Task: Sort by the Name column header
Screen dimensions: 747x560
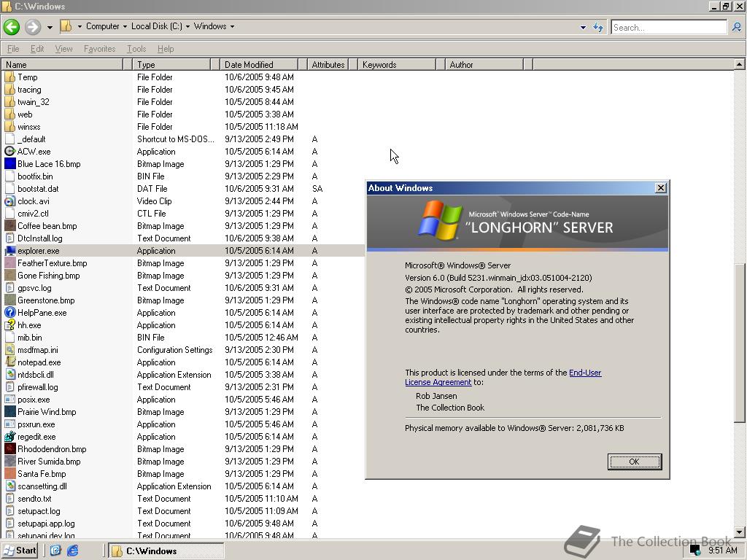Action: 62,64
